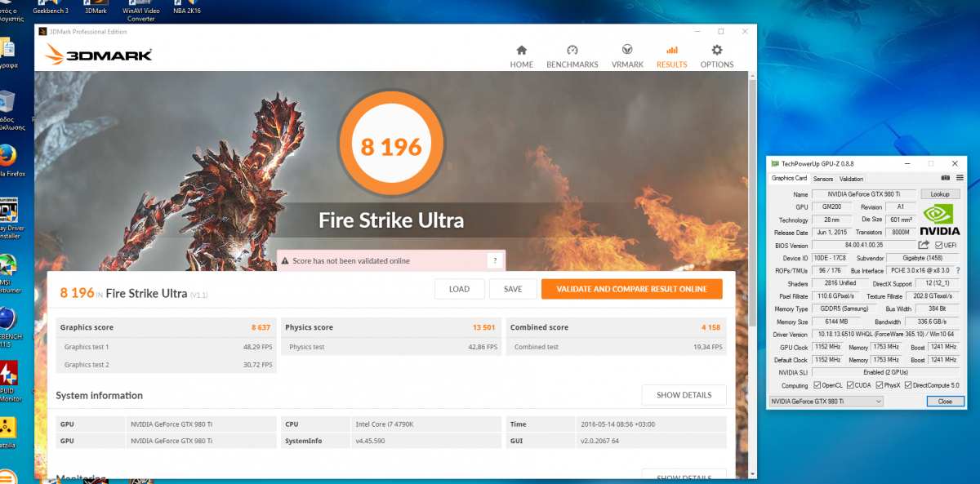Open the Geekbench 3 desktop shortcut
This screenshot has height=484, width=980.
pos(51,8)
